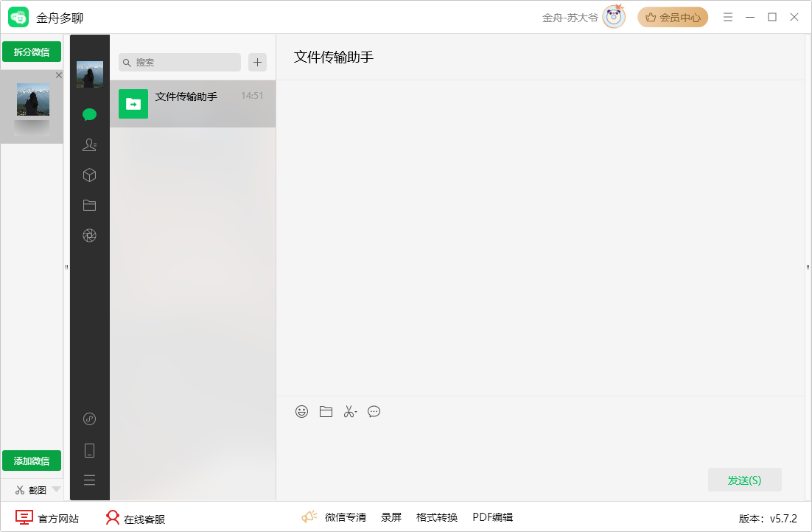Click the user avatar 金舟-苏大爷

(614, 17)
